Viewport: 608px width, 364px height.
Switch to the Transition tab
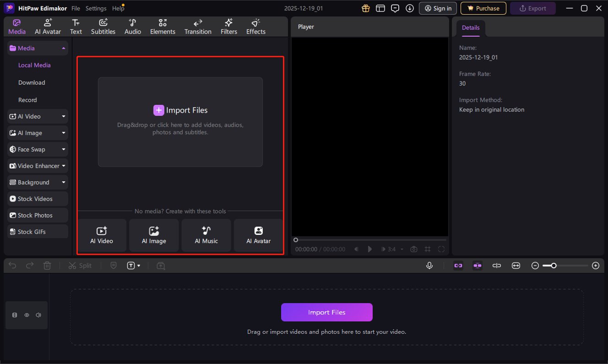click(198, 27)
